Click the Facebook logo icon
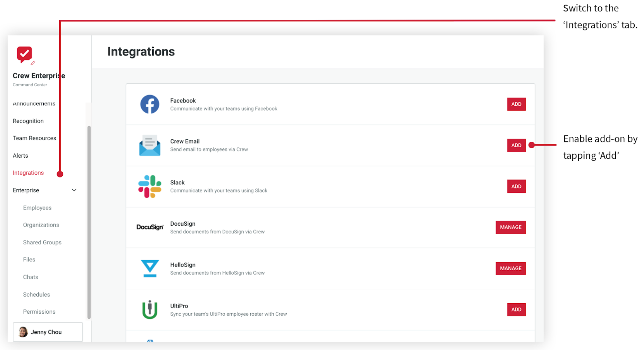The width and height of the screenshot is (644, 350). [x=150, y=104]
